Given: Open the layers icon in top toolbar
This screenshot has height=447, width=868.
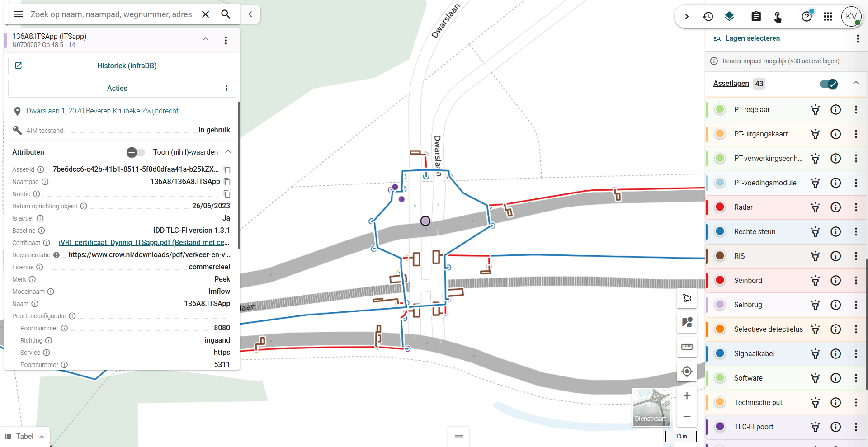Looking at the screenshot, I should (x=729, y=17).
